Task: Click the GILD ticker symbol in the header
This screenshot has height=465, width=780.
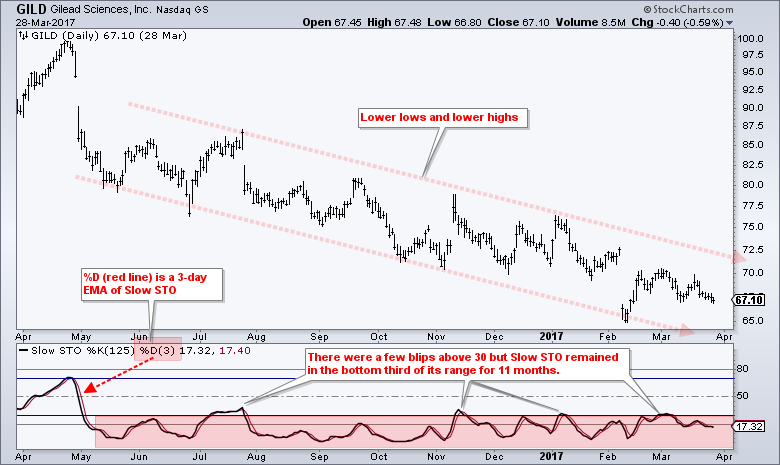Action: (x=31, y=9)
